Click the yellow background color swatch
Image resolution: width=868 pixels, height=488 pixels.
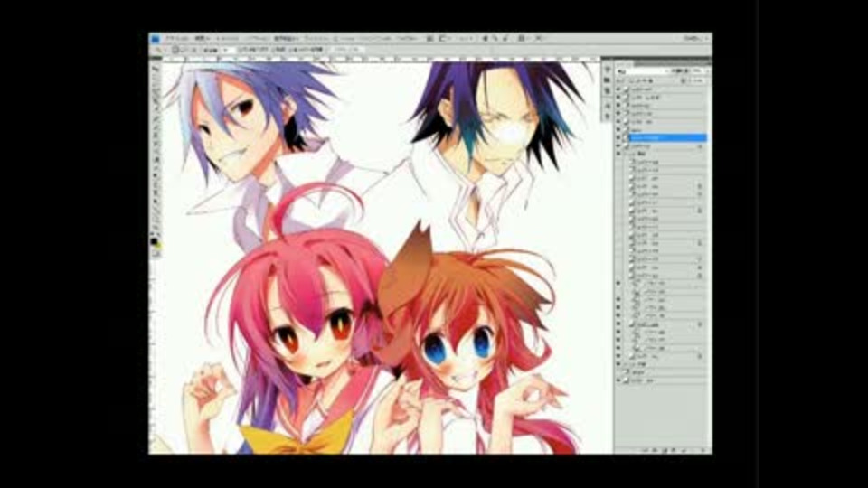[157, 246]
